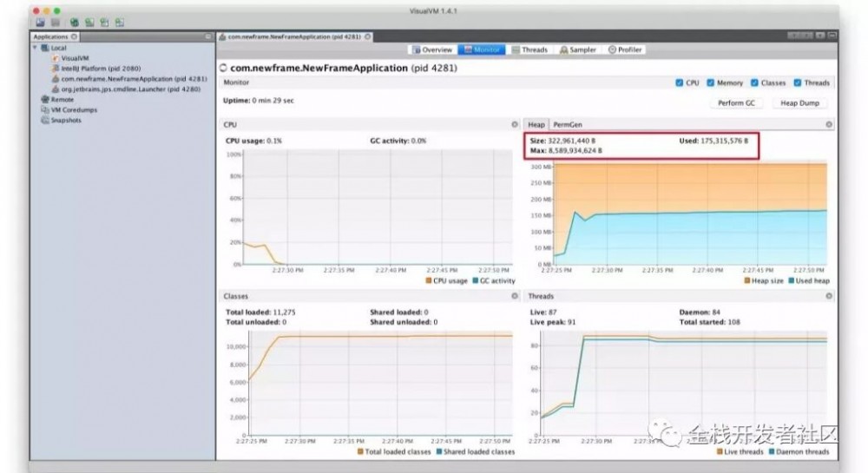This screenshot has height=473, width=868.
Task: Collapse the Local tree node
Action: [35, 48]
